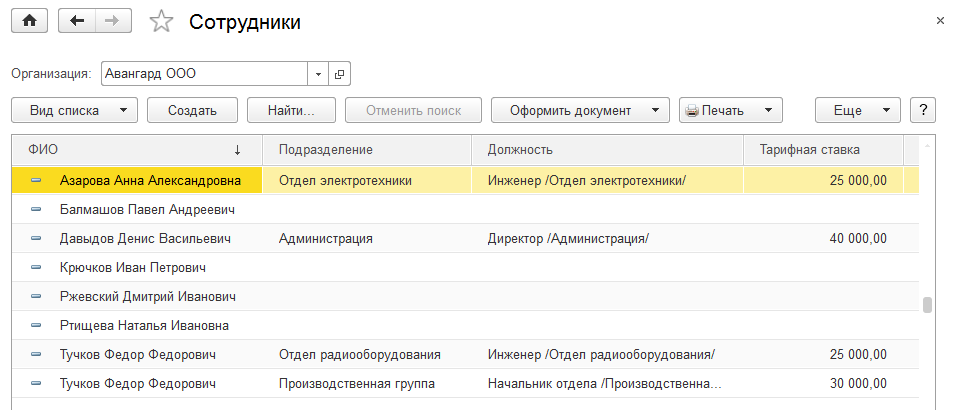This screenshot has width=956, height=410.
Task: Go back with the left arrow
Action: [x=77, y=21]
